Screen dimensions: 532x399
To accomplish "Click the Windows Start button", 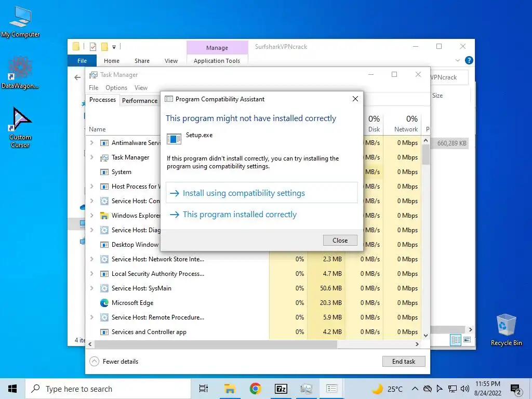I will pos(12,389).
